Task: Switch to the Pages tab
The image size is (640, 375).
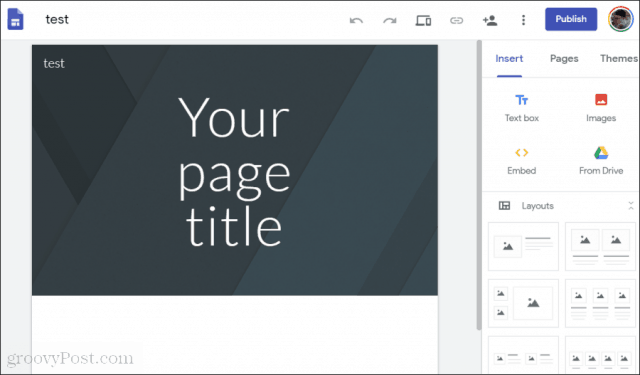Action: pos(564,59)
